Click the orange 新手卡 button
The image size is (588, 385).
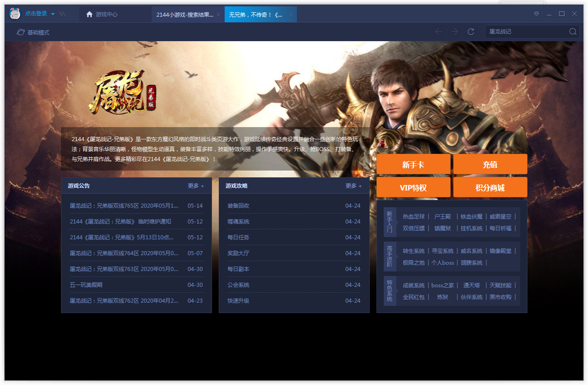413,164
